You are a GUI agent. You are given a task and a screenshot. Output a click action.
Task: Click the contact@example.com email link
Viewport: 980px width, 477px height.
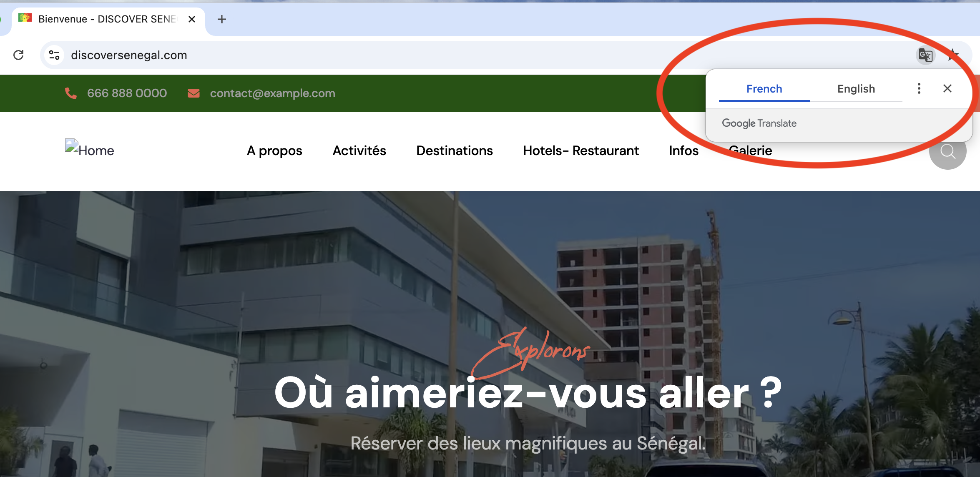coord(272,93)
